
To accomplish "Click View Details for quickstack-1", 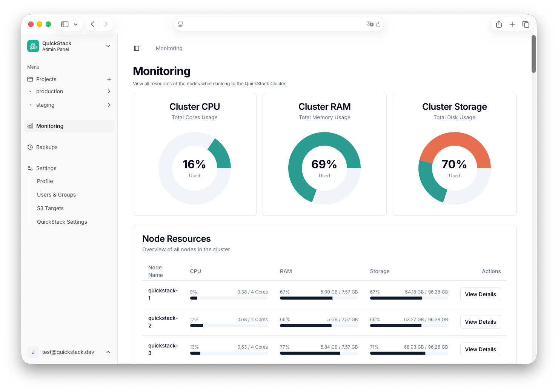I will click(x=480, y=294).
